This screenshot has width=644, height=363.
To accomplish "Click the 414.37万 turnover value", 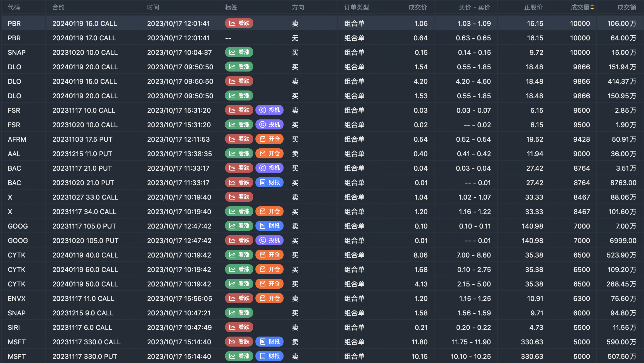I will (622, 81).
